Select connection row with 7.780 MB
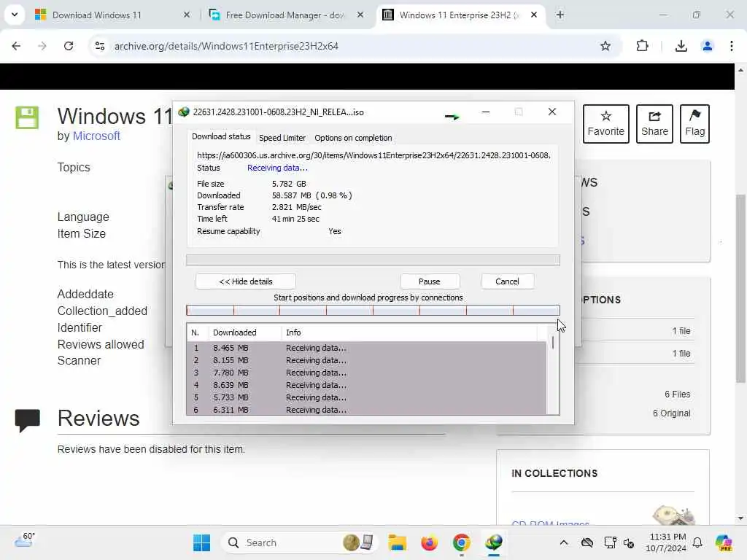747x560 pixels. click(366, 373)
